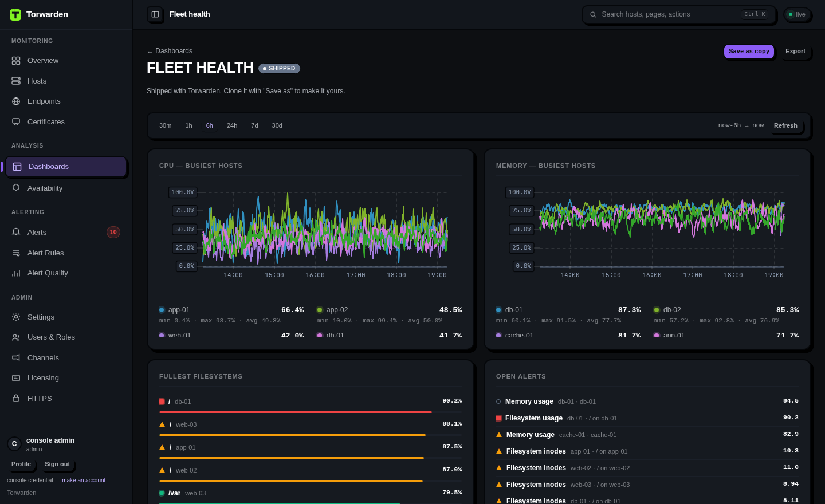Open the Overview page icon
This screenshot has width=825, height=504.
[x=16, y=61]
